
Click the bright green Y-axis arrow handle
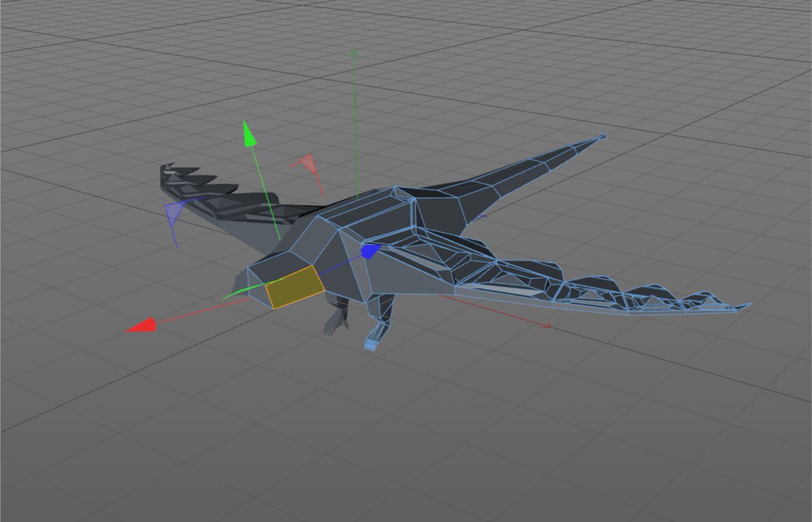pos(251,133)
